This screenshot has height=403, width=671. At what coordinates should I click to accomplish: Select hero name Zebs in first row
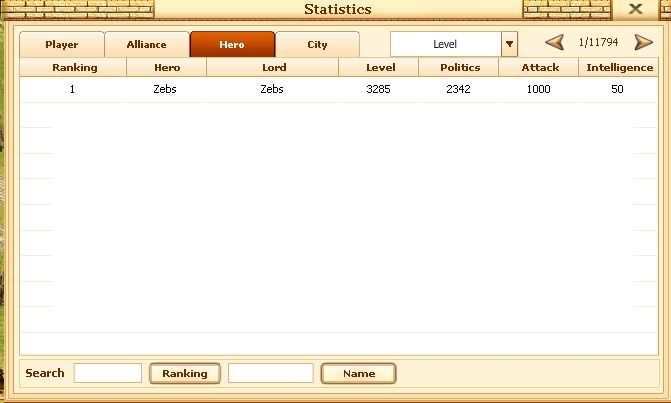pos(166,89)
